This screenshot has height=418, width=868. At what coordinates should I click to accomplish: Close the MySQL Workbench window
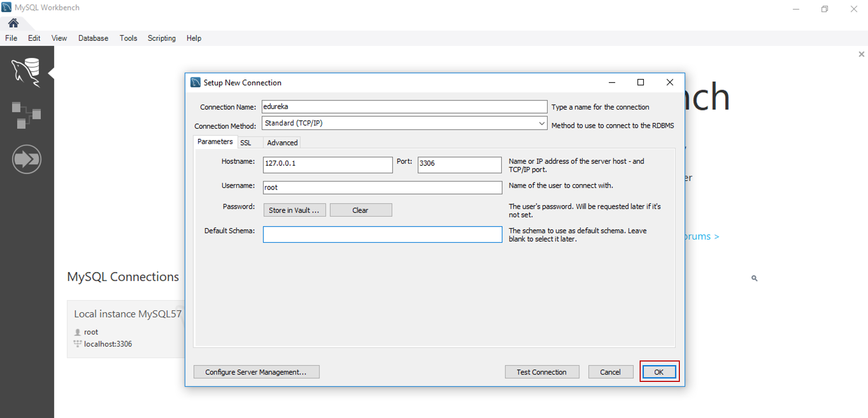854,9
